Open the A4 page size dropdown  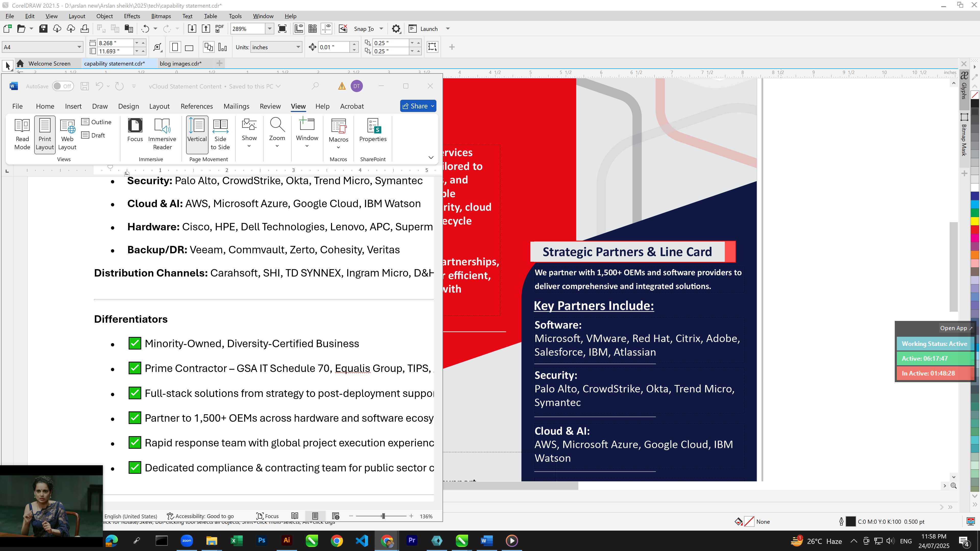(x=79, y=47)
